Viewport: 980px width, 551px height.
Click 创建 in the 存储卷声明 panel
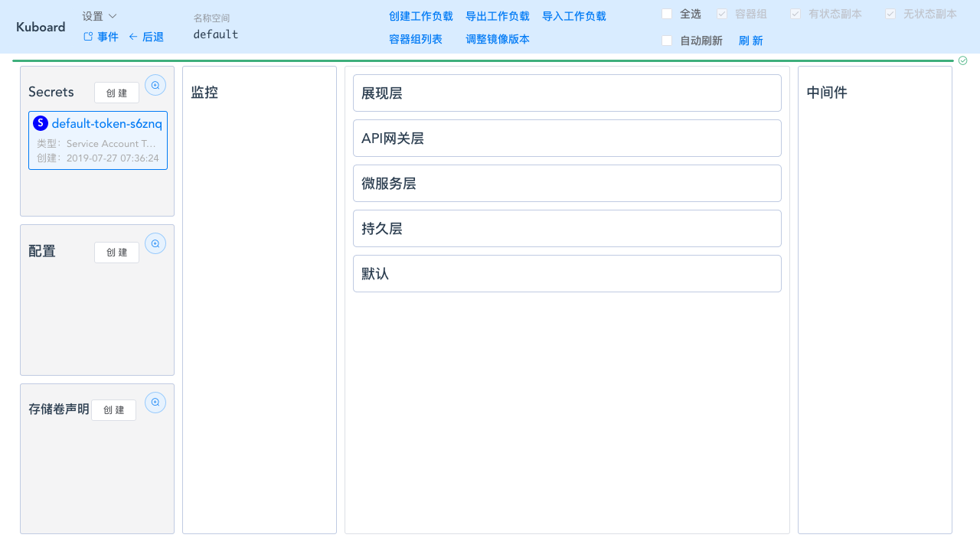[113, 409]
